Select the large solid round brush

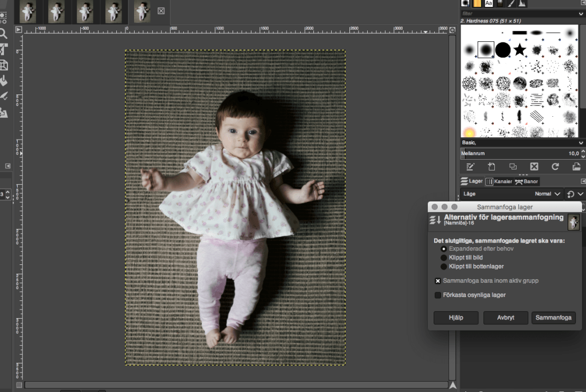tap(502, 50)
